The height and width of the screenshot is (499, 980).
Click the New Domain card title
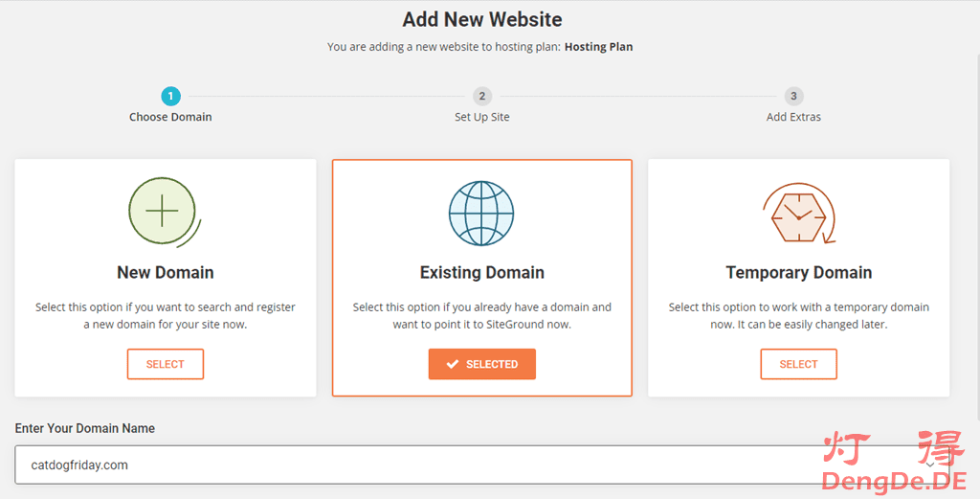click(x=166, y=273)
